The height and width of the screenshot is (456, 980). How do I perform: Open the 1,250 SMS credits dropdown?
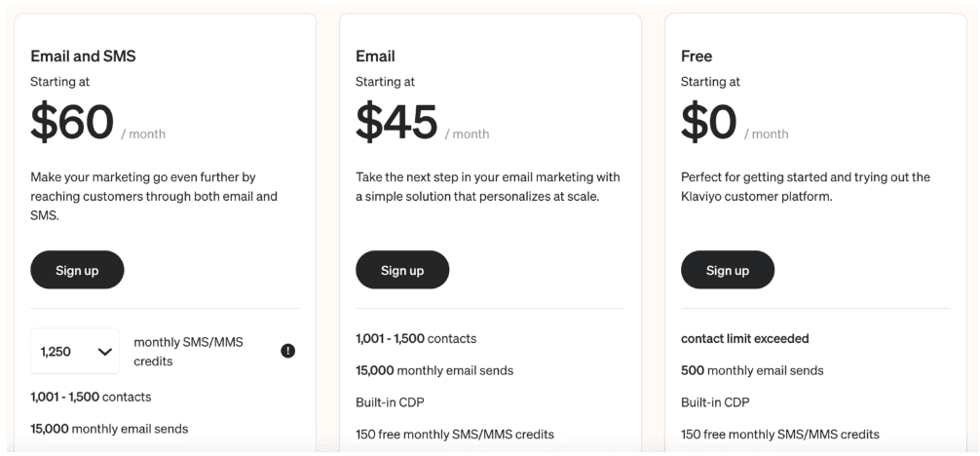(x=75, y=351)
